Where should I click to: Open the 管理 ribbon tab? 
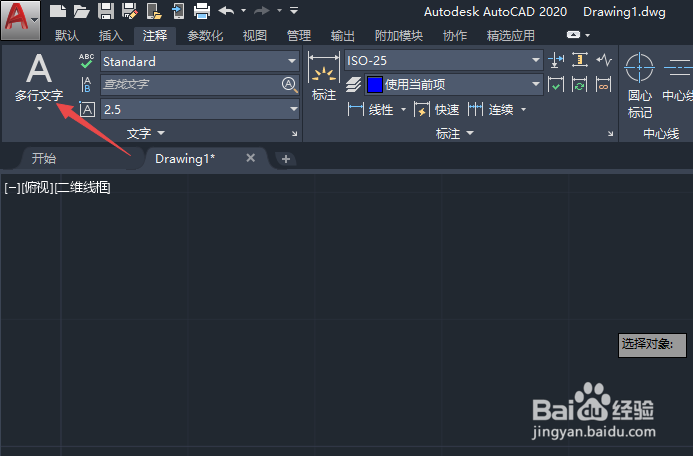[299, 35]
